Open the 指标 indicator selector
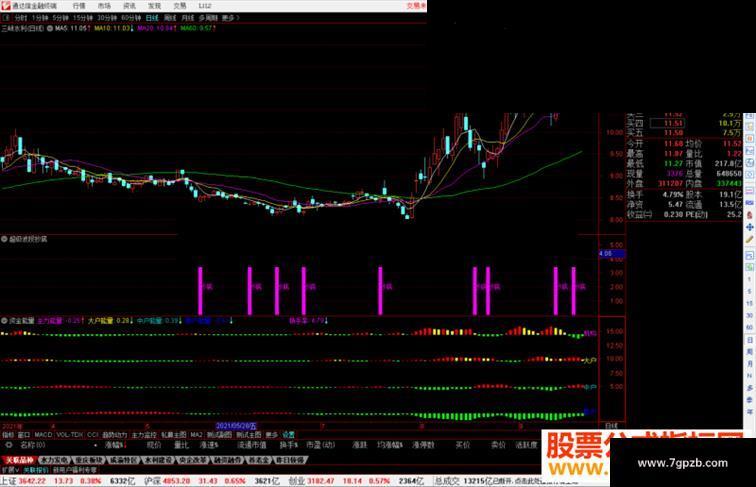Image resolution: width=756 pixels, height=487 pixels. pyautogui.click(x=8, y=435)
